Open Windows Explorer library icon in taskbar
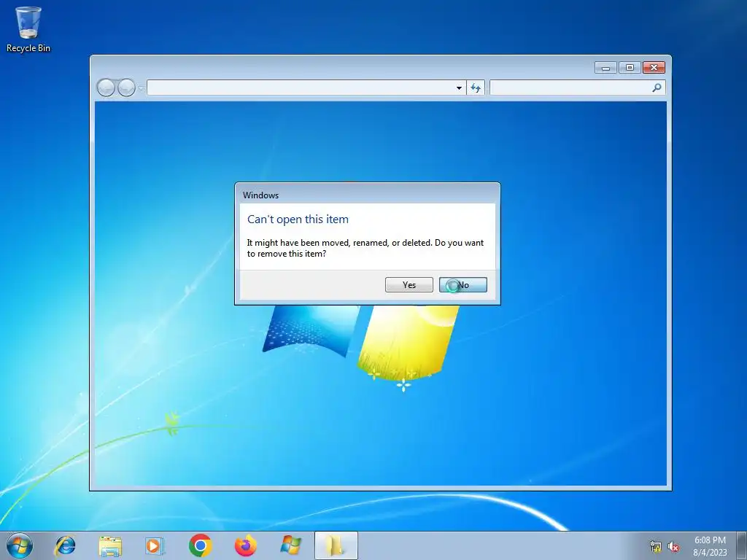Screen dimensions: 747x560 (x=110, y=545)
